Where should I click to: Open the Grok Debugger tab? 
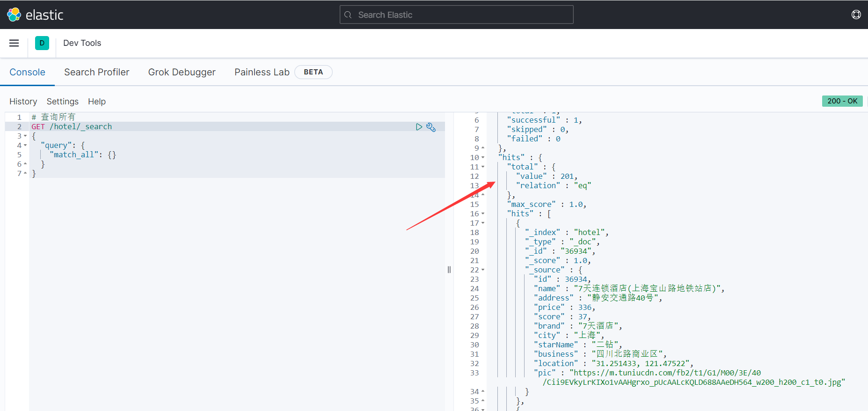coord(182,72)
